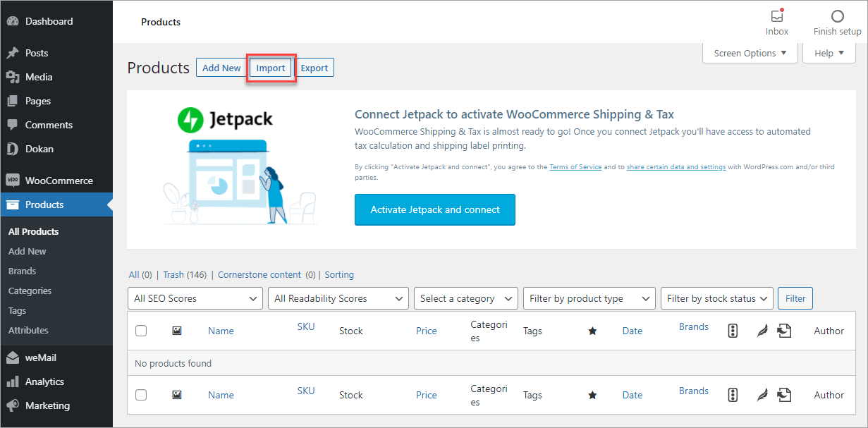Sort by SKU in table header
This screenshot has height=428, width=868.
click(x=306, y=326)
